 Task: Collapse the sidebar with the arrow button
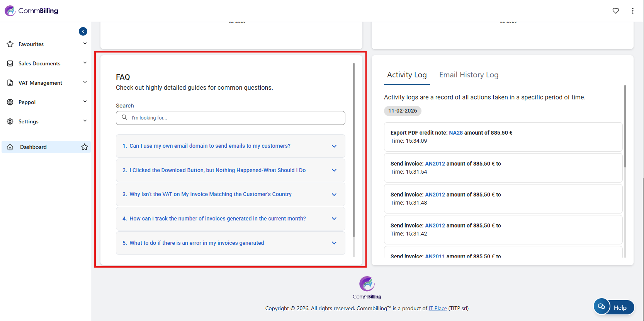pos(83,31)
